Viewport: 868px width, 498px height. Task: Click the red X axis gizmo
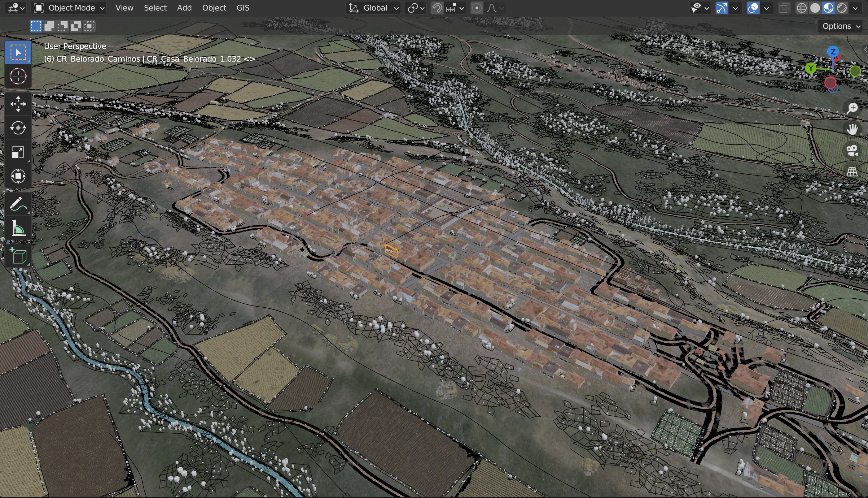point(830,83)
